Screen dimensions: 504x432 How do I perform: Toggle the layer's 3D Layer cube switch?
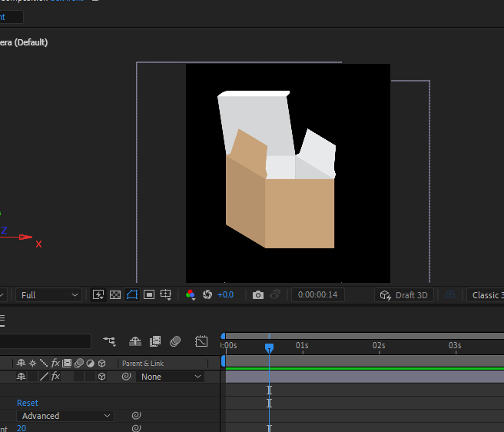[x=102, y=377]
